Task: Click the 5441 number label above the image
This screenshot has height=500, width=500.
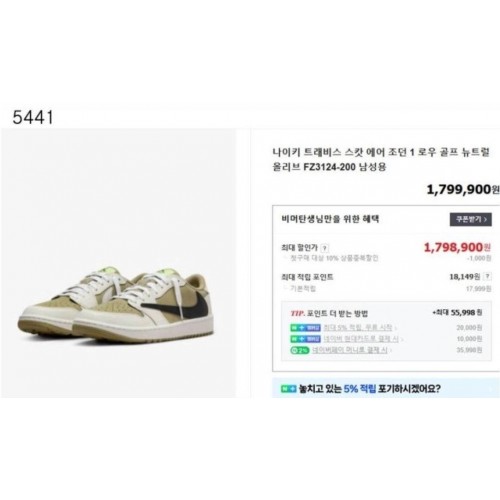Action: [x=33, y=118]
